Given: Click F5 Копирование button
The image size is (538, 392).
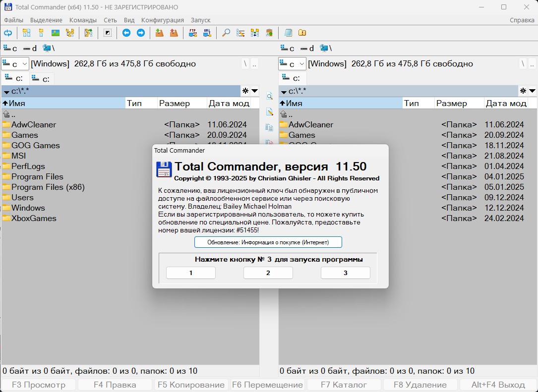Looking at the screenshot, I should pos(191,385).
